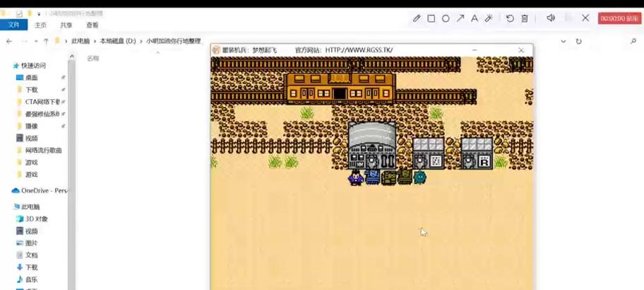Click the navigation pane scrollbar track
Viewport: 644px width, 290px height.
pos(72,175)
